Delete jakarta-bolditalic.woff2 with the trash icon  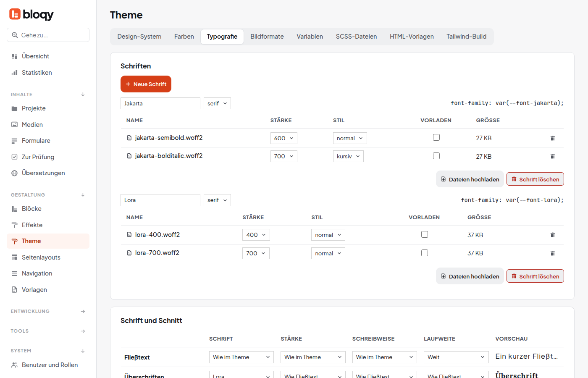(553, 156)
